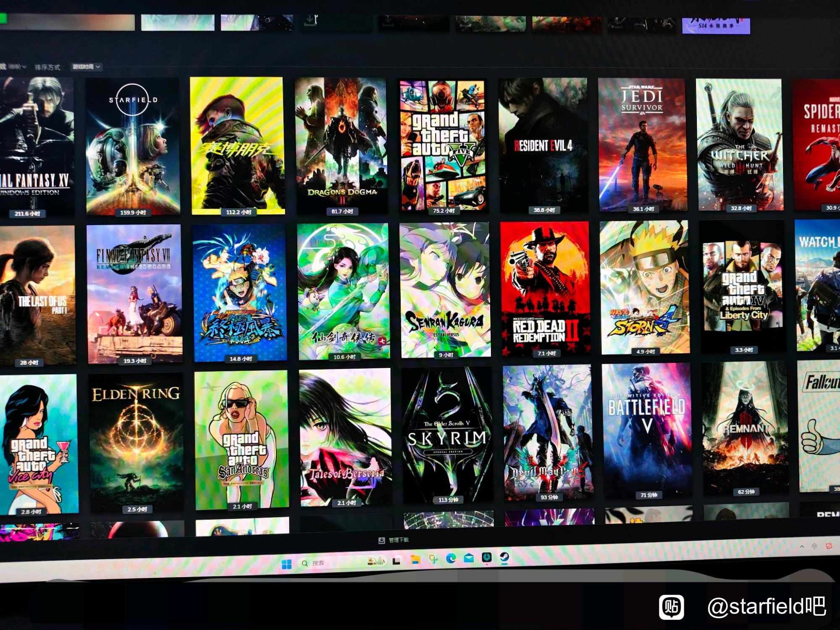
Task: Open the GTA Vice City cover
Action: coord(39,444)
